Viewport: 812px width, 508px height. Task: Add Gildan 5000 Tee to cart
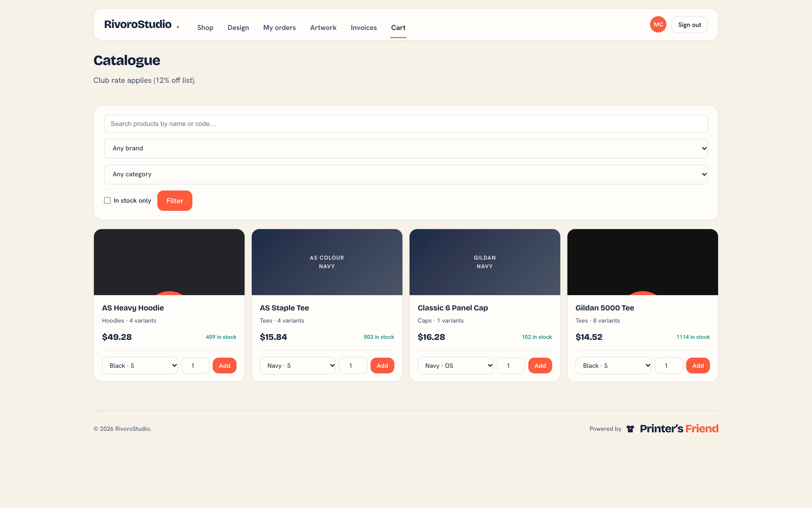(698, 366)
